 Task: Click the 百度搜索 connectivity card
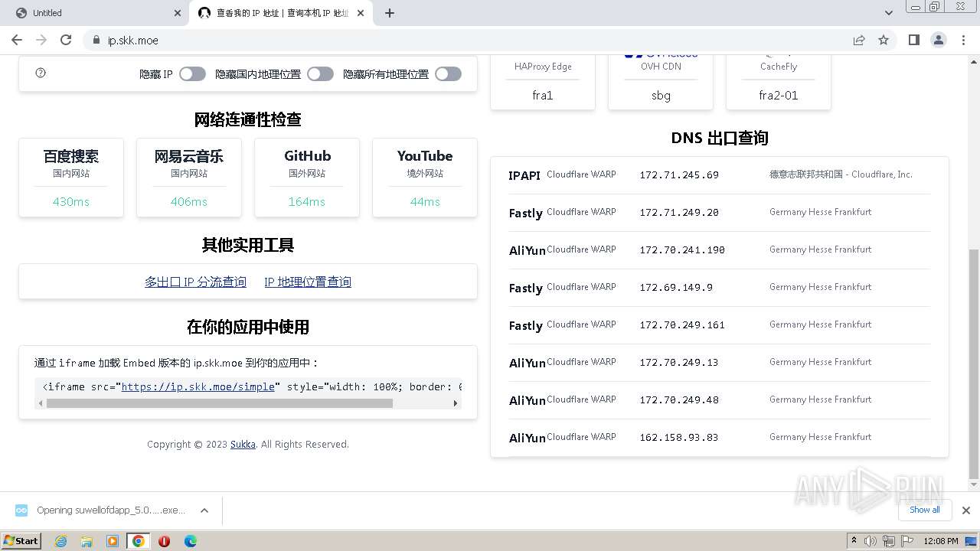[x=71, y=178]
